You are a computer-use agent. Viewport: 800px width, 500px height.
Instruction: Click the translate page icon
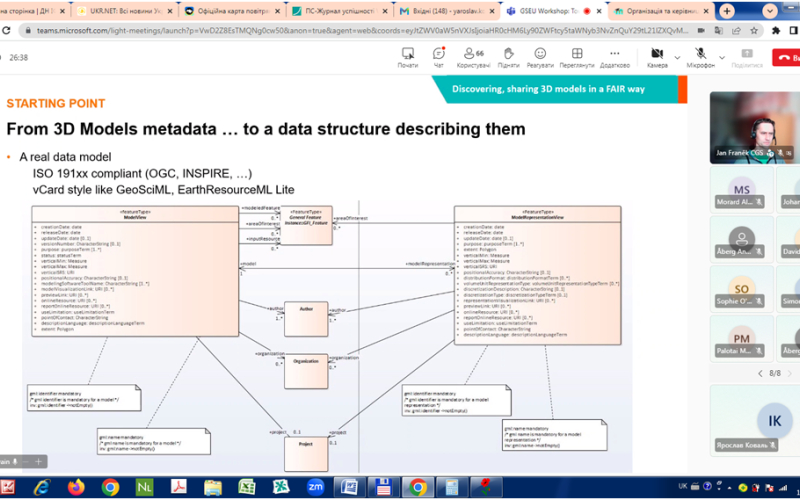[x=718, y=31]
